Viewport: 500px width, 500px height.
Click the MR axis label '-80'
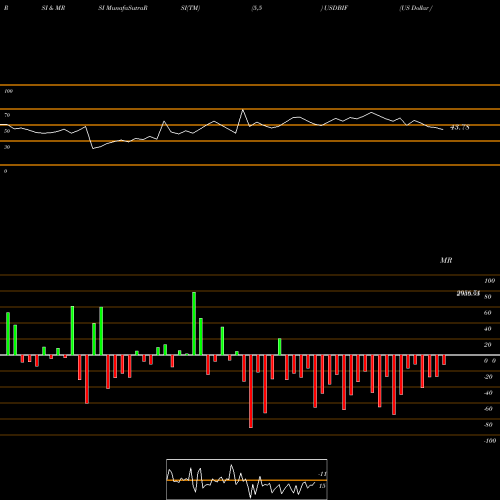pyautogui.click(x=488, y=425)
